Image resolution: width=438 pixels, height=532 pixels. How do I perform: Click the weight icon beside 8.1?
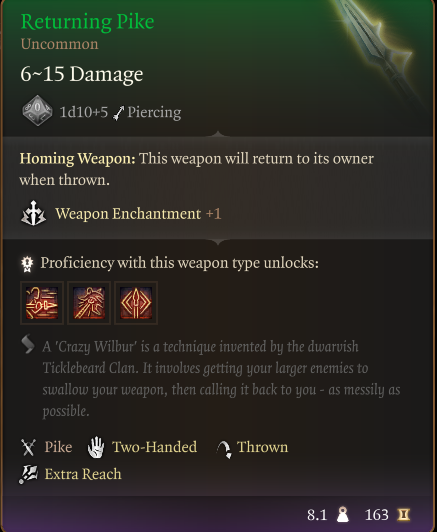pos(343,514)
